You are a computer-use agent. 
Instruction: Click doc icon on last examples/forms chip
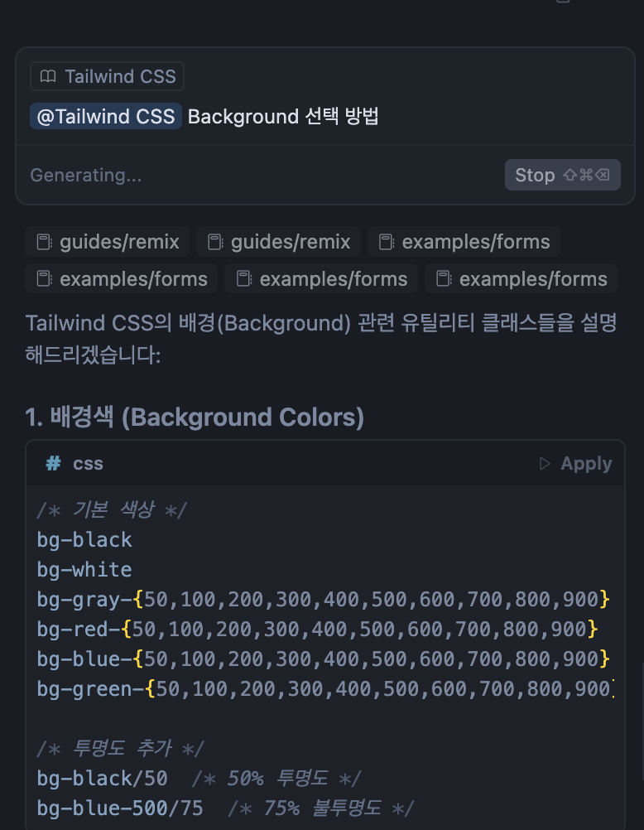(x=444, y=279)
